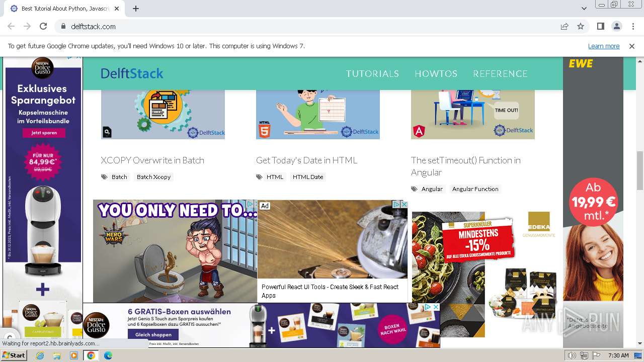Close the left Dolce Gusto sidebar ad

point(78,57)
